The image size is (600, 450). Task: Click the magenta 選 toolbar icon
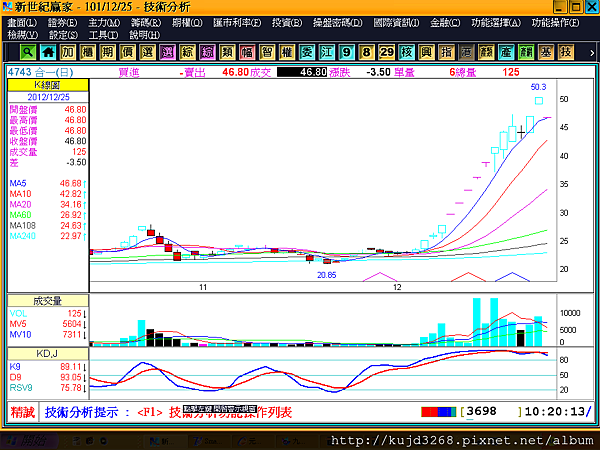tap(168, 52)
